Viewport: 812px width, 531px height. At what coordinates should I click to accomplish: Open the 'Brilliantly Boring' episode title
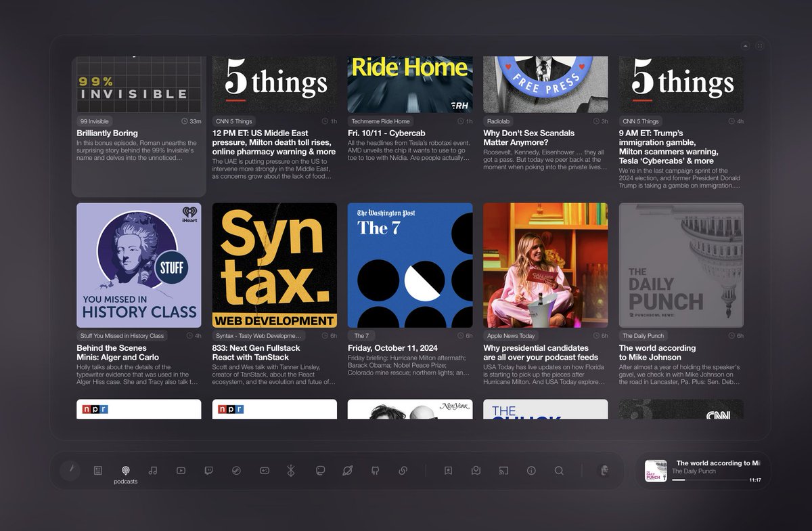click(x=107, y=133)
